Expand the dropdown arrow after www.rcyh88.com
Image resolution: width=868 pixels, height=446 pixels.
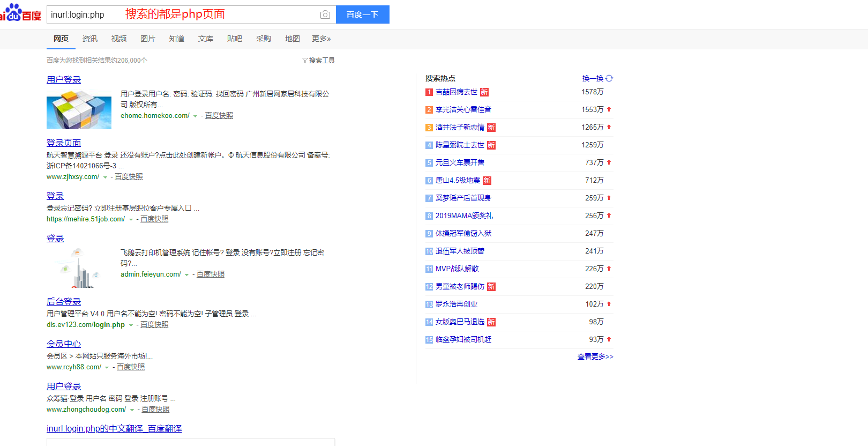(x=107, y=368)
